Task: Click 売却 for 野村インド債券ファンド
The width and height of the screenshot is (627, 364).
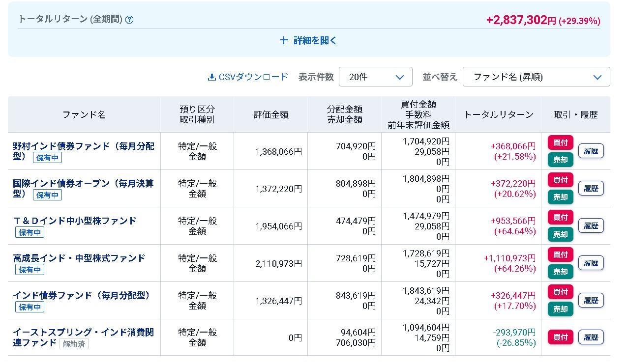Action: 560,160
